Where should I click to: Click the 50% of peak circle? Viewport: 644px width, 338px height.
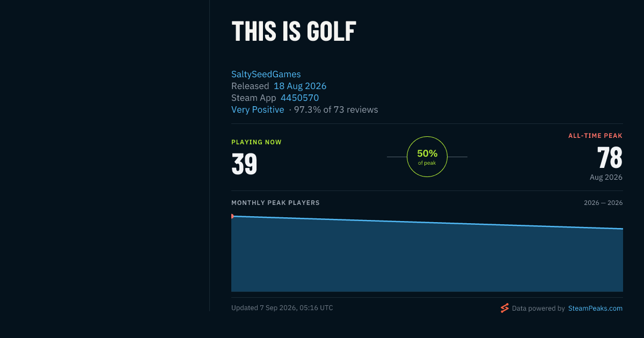click(427, 157)
